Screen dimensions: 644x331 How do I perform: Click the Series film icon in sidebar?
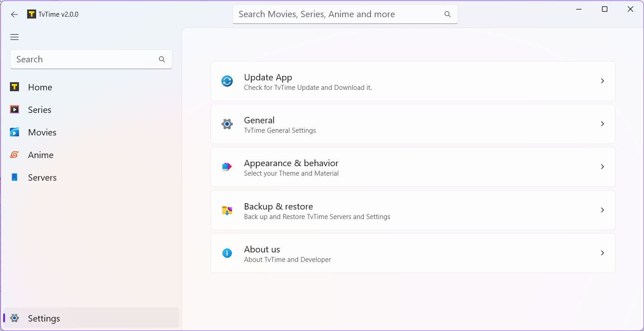[x=14, y=109]
